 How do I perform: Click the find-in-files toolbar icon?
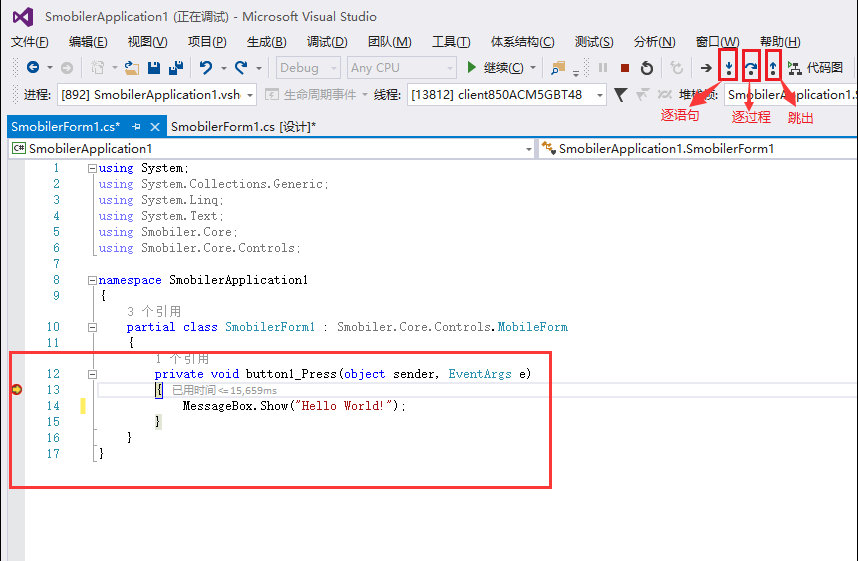point(558,68)
